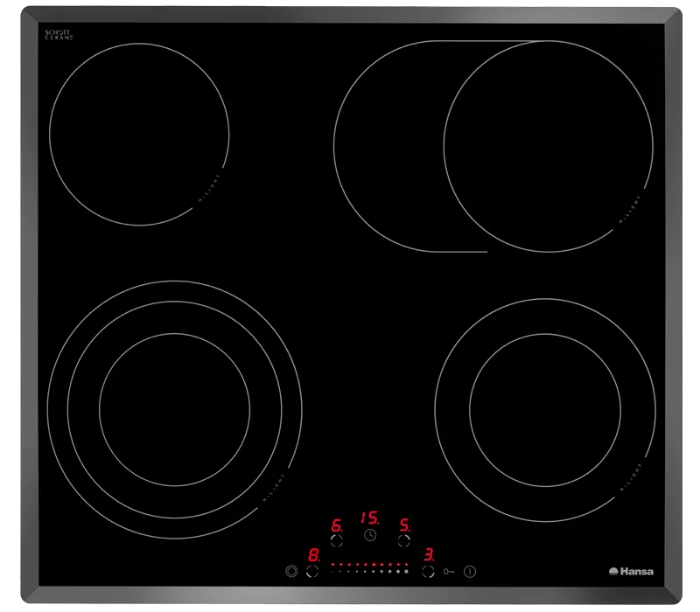700x612 pixels.
Task: Click the center of the oval rear-right burner
Action: click(494, 146)
